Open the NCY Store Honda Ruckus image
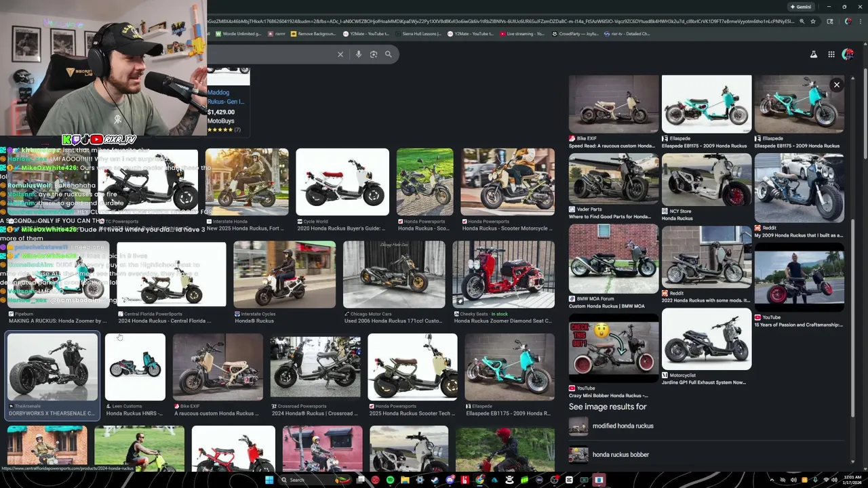The image size is (868, 488). 707,179
